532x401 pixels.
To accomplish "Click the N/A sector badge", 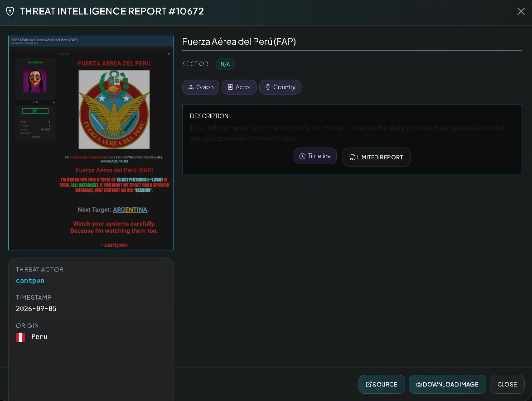I will pos(225,64).
